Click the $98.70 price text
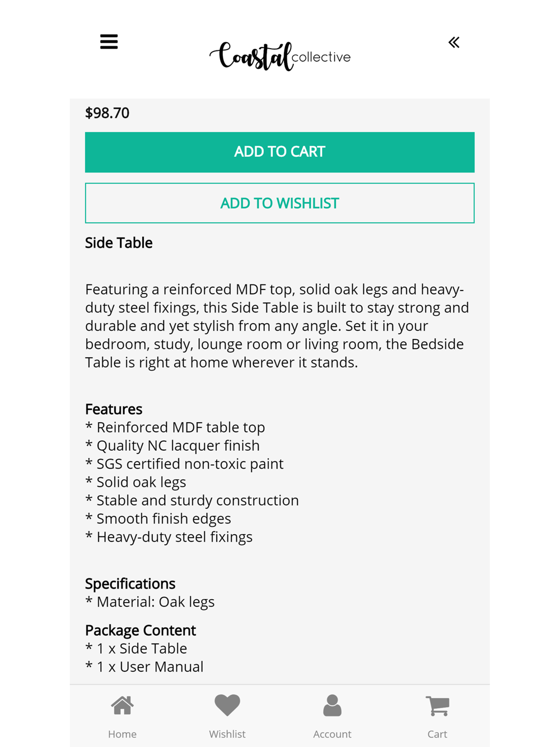560x747 pixels. (x=108, y=113)
